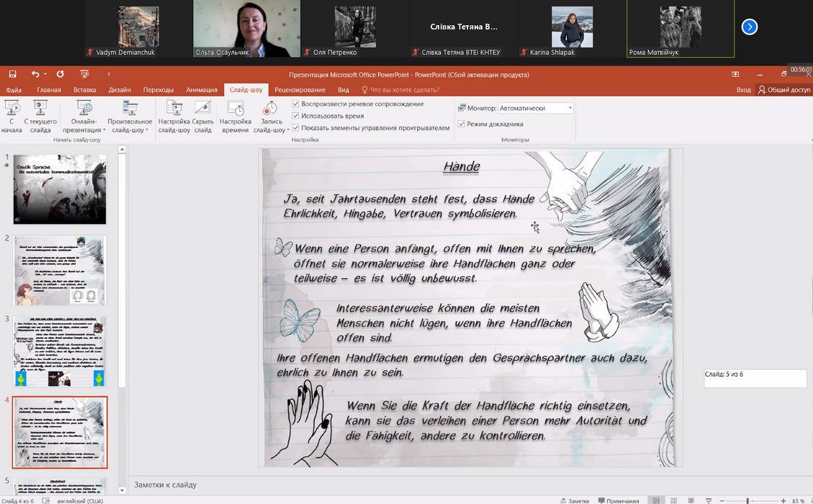This screenshot has height=504, width=813.
Task: Switch to the Вставка tab
Action: click(x=84, y=90)
